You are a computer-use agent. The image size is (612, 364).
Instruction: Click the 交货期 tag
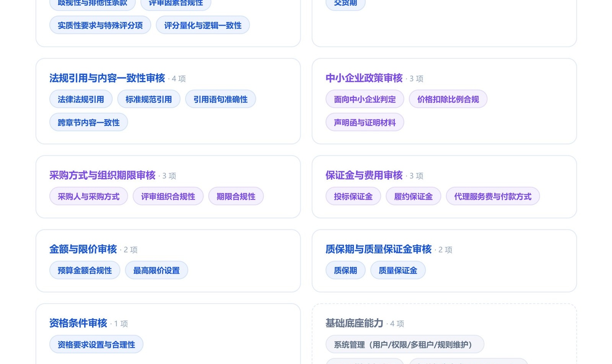pos(345,4)
